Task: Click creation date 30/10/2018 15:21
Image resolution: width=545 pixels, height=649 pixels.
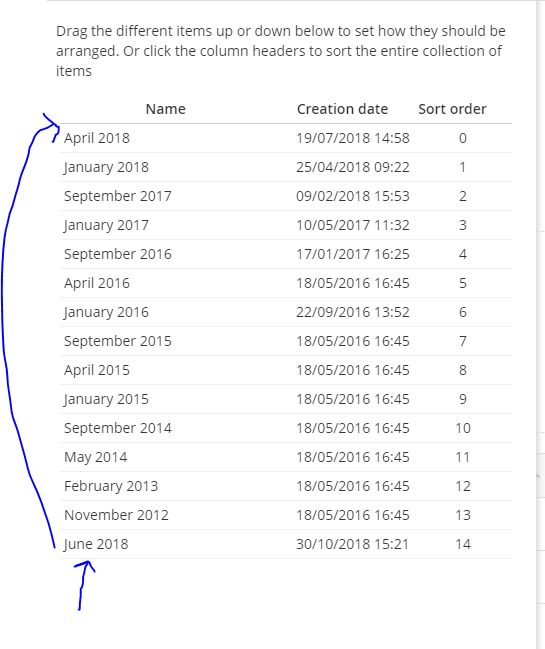Action: 353,544
